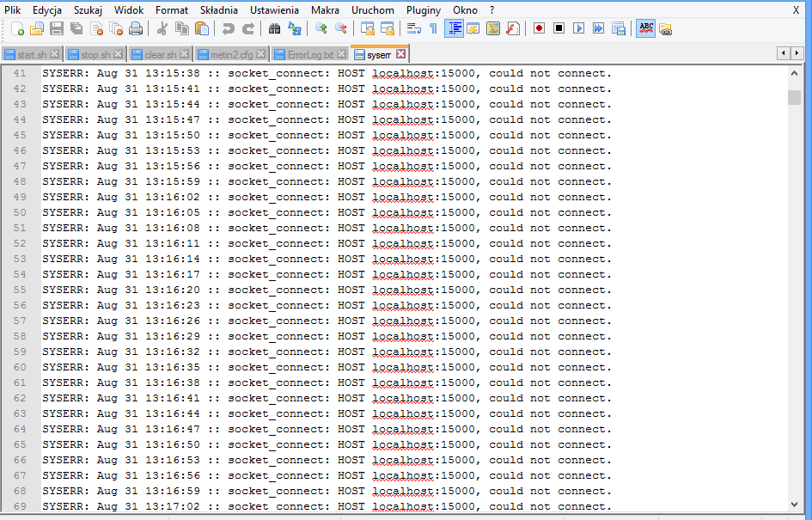812x520 pixels.
Task: Toggle the indent guide button
Action: (x=455, y=29)
